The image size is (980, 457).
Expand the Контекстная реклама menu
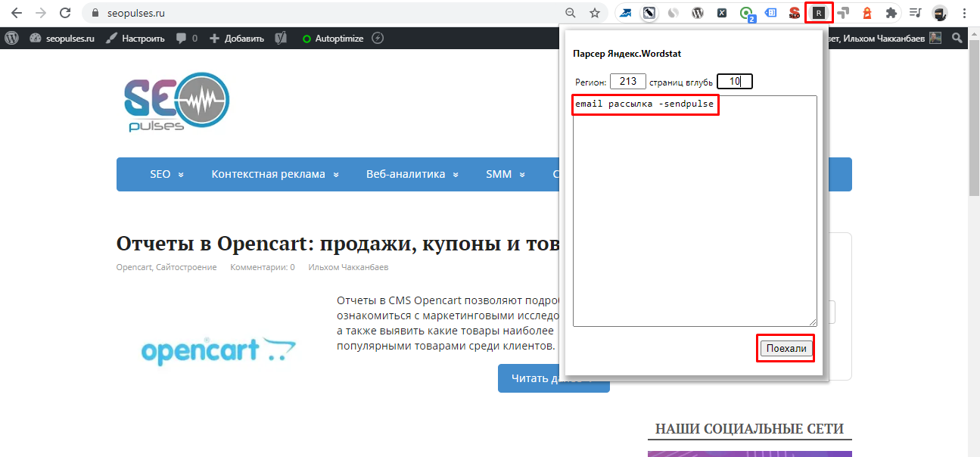coord(275,174)
